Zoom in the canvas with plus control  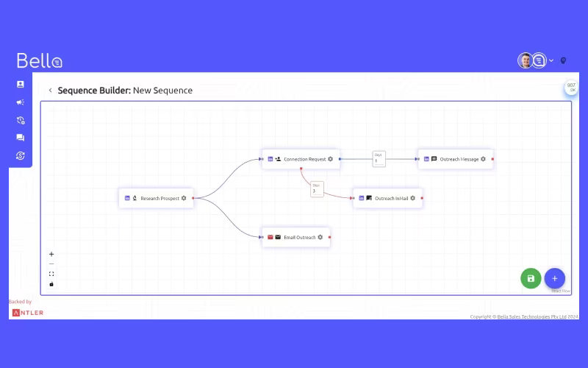[x=51, y=254]
